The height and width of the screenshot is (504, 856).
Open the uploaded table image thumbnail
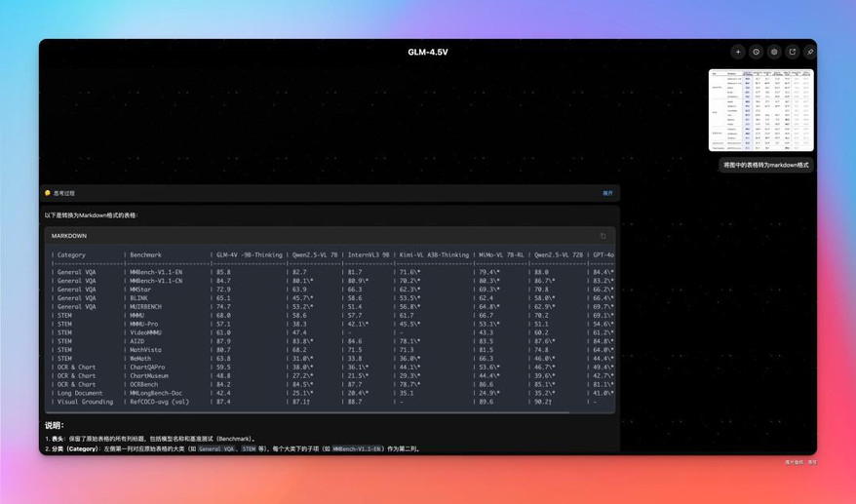[x=760, y=110]
